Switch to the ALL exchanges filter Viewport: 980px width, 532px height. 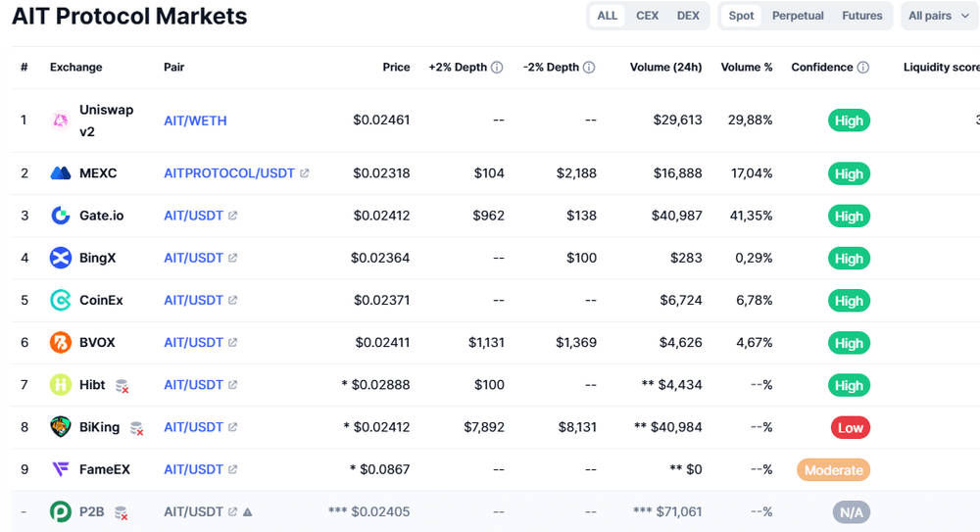607,16
